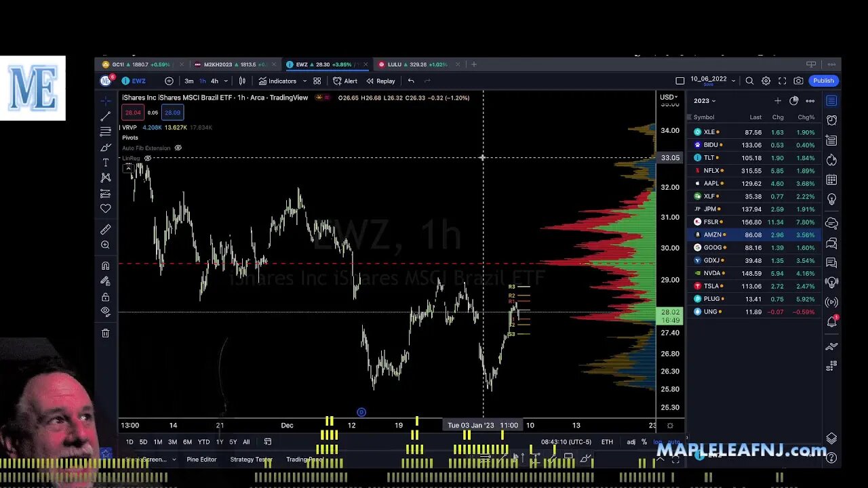Open indicator templates grid icon
Image resolution: width=868 pixels, height=488 pixels.
(x=317, y=81)
